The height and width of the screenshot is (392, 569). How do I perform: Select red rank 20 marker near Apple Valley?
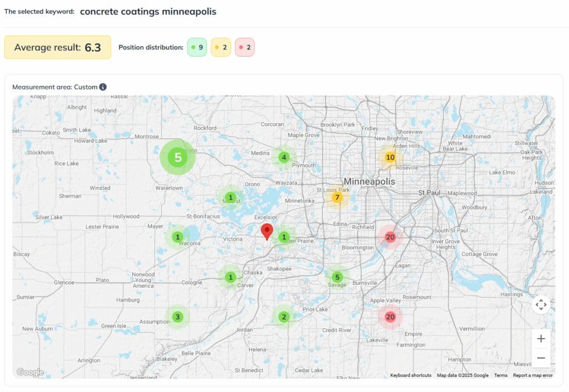pyautogui.click(x=390, y=317)
